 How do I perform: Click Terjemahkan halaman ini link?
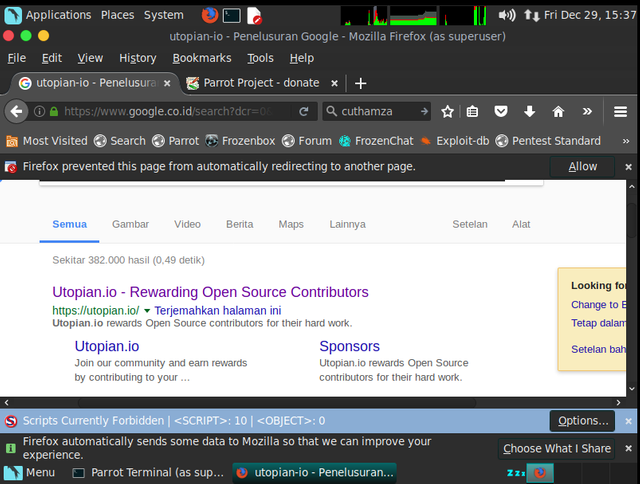(x=218, y=311)
